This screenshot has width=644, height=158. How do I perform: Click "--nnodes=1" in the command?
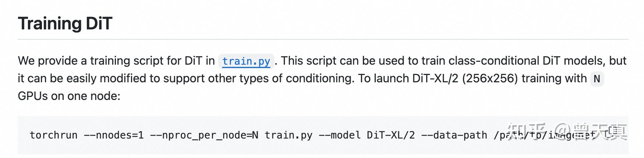tap(114, 135)
